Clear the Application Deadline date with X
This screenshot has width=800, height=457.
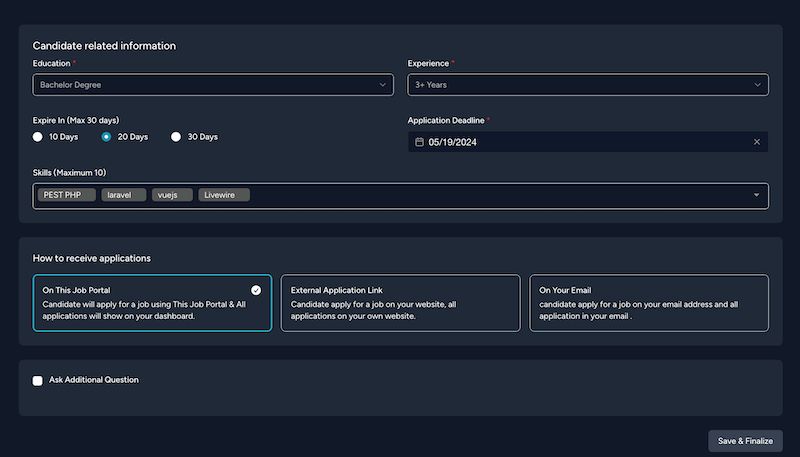[756, 142]
